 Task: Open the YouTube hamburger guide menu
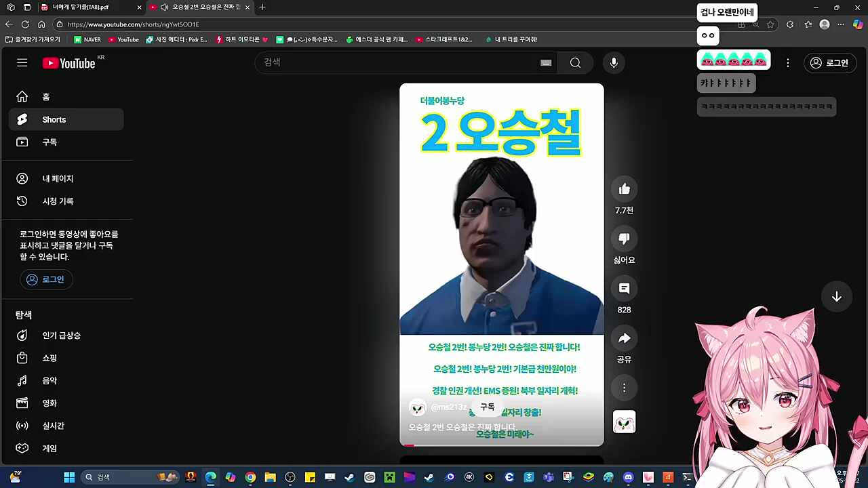click(22, 63)
